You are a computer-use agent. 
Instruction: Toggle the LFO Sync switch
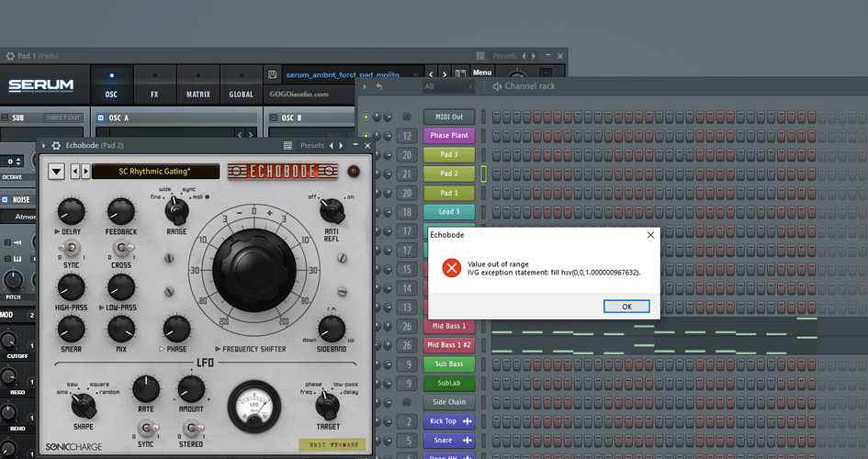pos(146,428)
